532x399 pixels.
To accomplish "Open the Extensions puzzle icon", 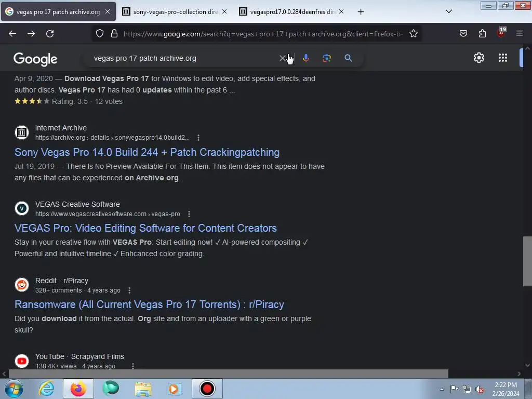I will [482, 34].
